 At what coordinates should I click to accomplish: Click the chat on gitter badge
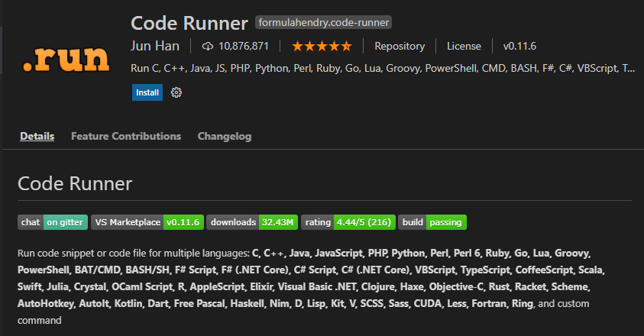(53, 222)
